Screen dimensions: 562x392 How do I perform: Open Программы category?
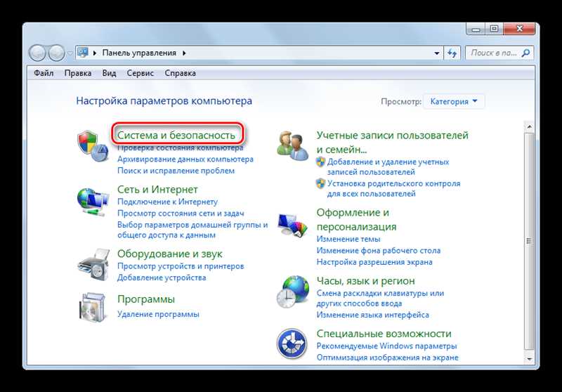[x=146, y=299]
